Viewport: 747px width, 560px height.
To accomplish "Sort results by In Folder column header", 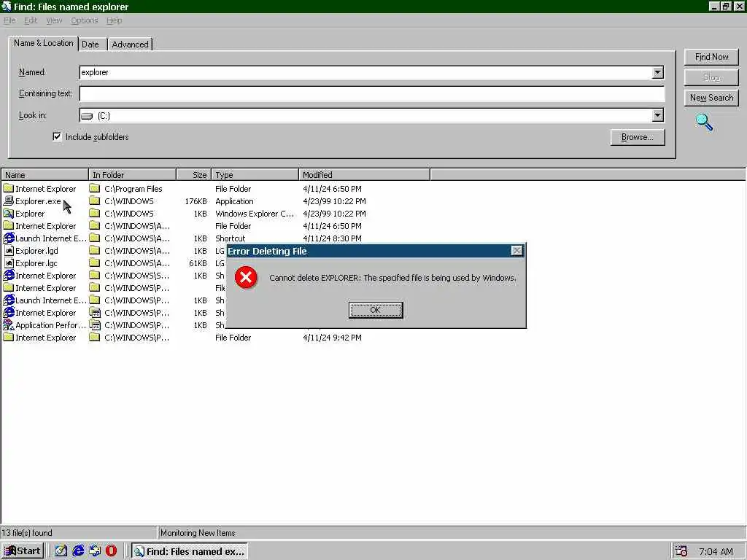I will (133, 175).
